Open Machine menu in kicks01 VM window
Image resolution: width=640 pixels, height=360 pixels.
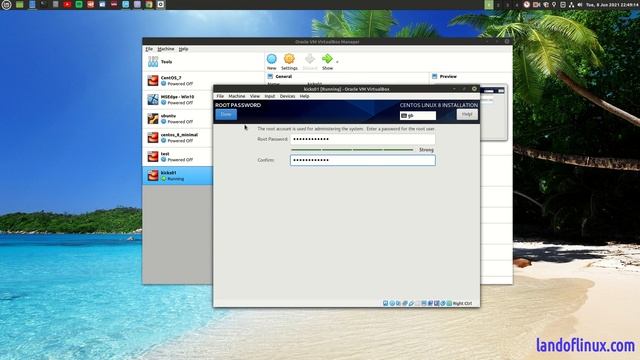[x=237, y=96]
